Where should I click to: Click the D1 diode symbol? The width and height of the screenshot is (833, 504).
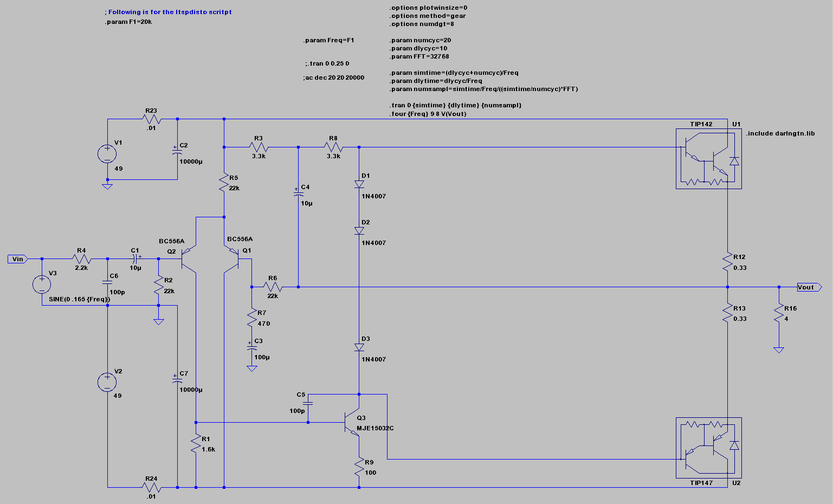359,184
